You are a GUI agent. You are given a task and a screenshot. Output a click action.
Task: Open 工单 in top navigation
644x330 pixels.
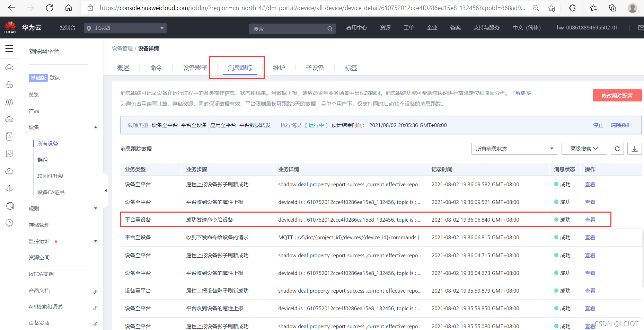(x=409, y=28)
